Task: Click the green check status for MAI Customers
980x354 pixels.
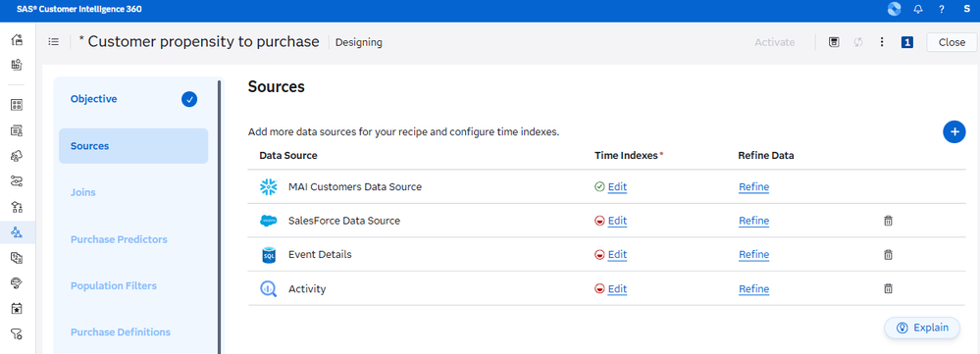Action: (600, 186)
